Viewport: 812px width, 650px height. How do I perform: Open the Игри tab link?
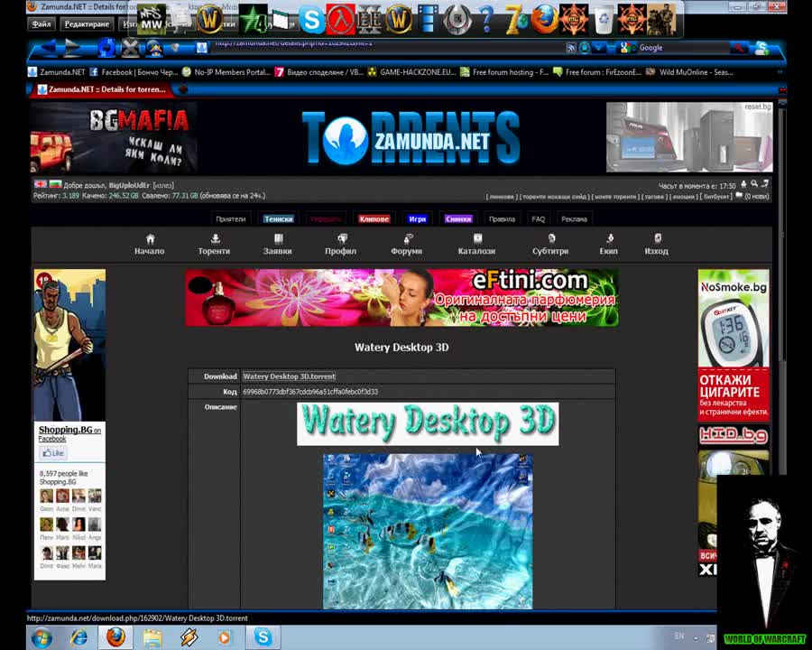tap(418, 218)
